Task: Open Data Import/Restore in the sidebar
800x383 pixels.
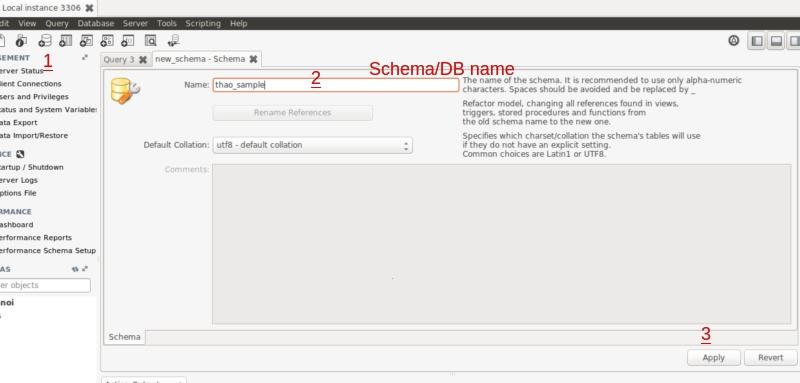Action: point(34,136)
